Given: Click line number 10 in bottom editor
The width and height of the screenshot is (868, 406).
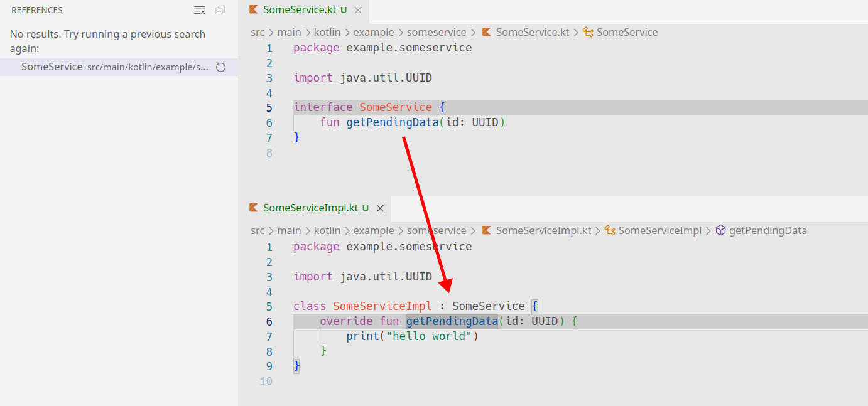Looking at the screenshot, I should (266, 381).
